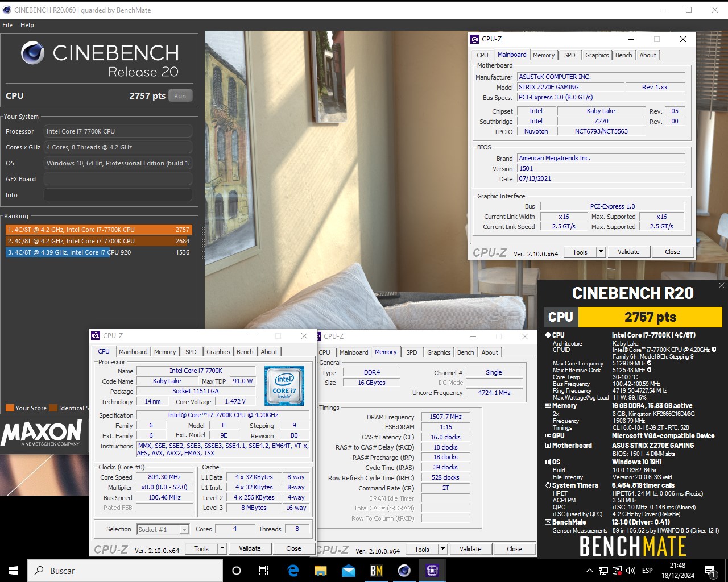Click the Identical System brown legend swatch
Image resolution: width=728 pixels, height=582 pixels.
(x=53, y=408)
